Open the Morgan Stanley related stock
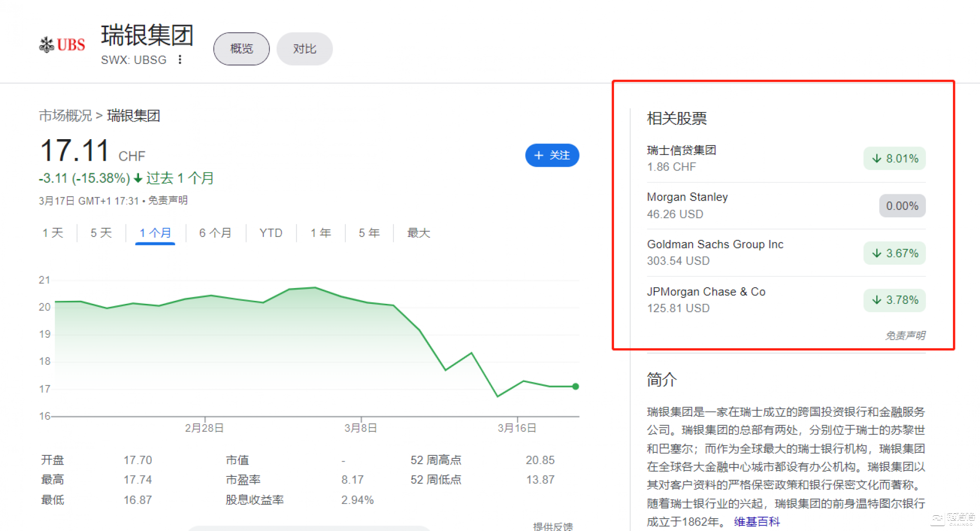Screen dimensions: 980x531 [x=687, y=197]
